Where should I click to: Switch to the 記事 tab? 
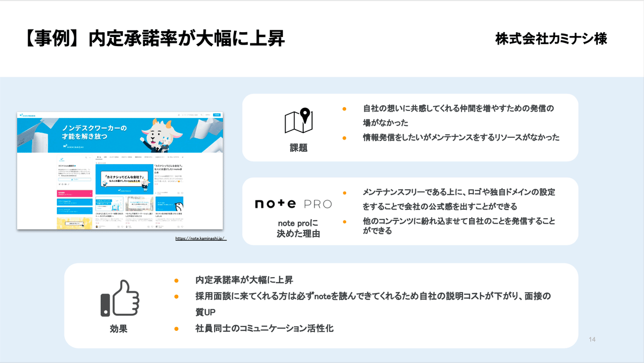coord(105,156)
